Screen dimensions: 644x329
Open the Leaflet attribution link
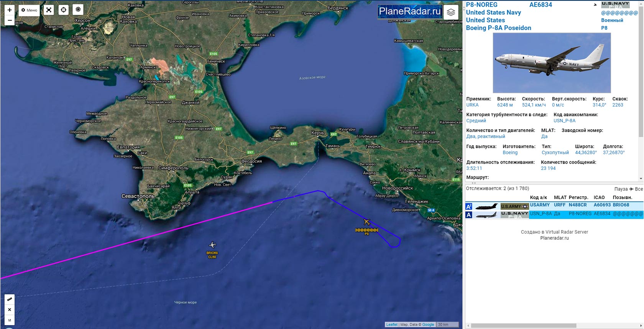(x=392, y=324)
